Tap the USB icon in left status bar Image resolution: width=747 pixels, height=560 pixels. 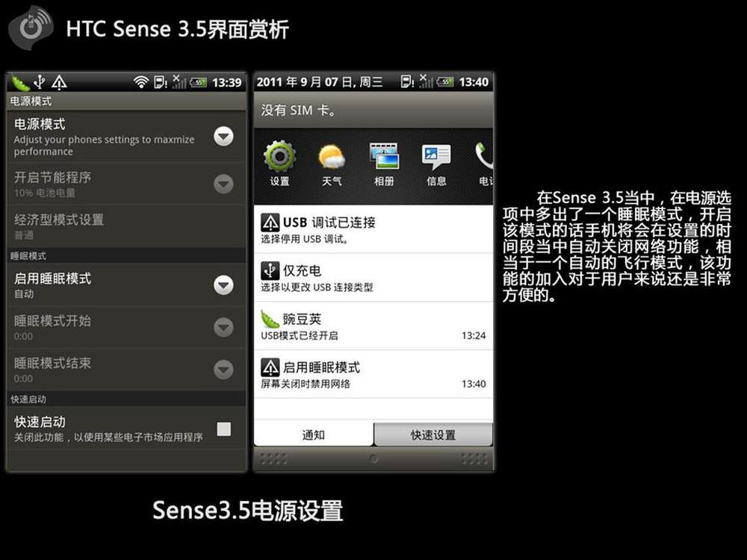tap(40, 82)
